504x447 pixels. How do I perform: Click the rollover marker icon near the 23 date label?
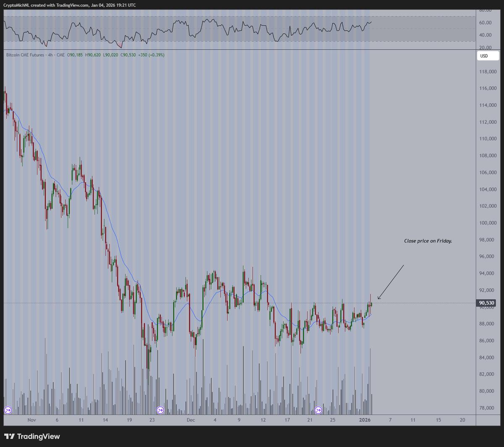point(160,410)
